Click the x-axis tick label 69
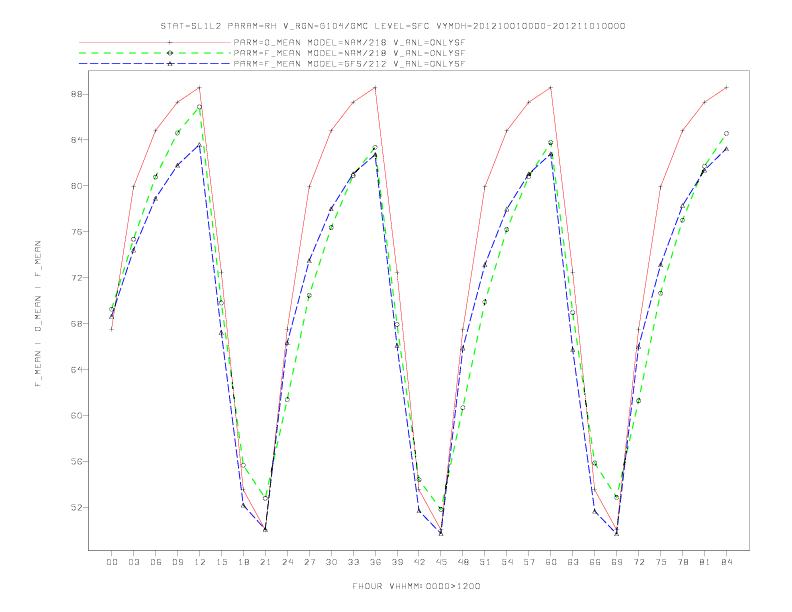 (617, 562)
